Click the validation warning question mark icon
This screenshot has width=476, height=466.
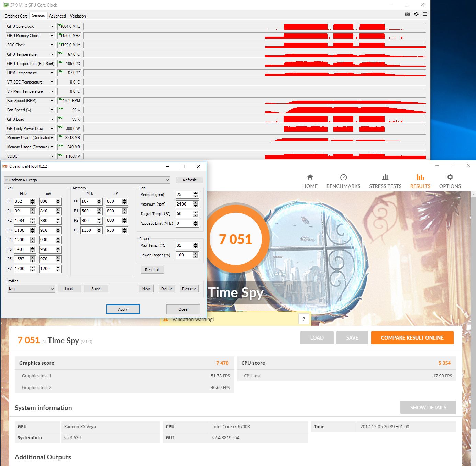304,319
